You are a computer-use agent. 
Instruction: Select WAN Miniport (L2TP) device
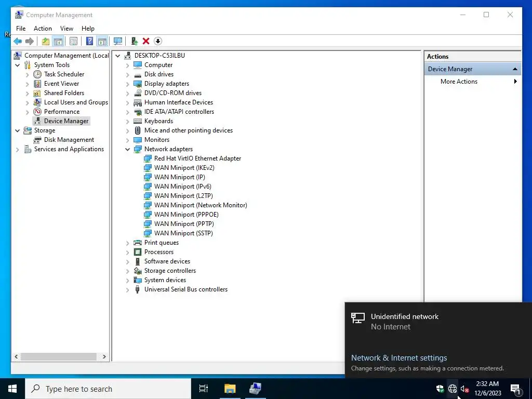[x=183, y=196]
